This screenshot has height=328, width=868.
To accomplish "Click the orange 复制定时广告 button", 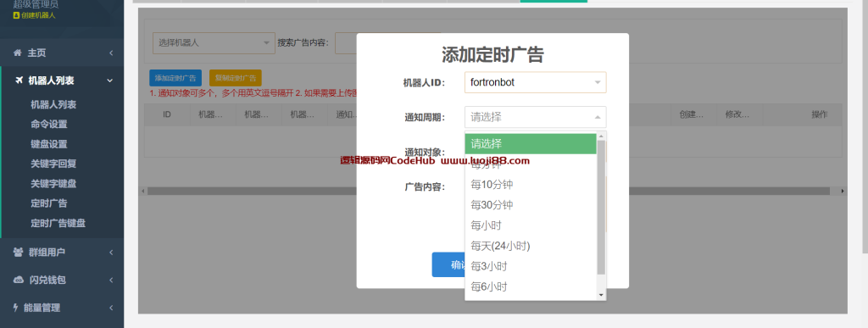I will (x=236, y=78).
